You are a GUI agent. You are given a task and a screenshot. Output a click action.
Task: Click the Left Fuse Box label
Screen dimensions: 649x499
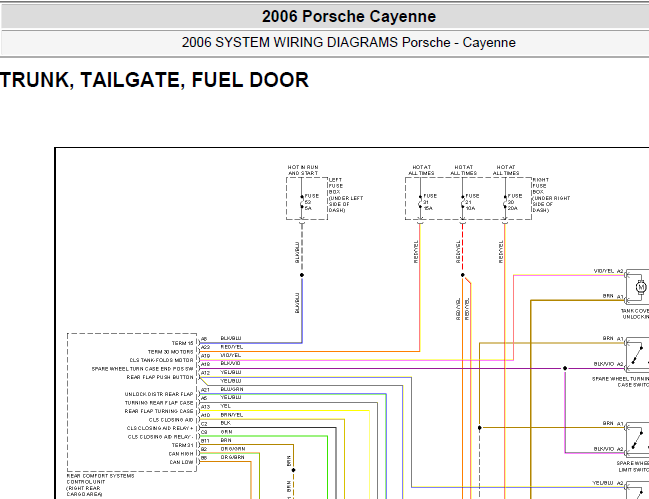[x=346, y=195]
